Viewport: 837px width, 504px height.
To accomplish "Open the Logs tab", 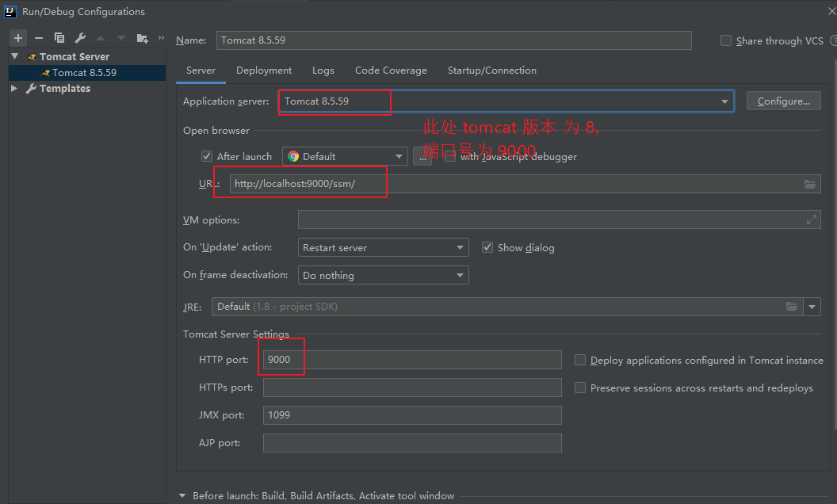I will point(323,71).
